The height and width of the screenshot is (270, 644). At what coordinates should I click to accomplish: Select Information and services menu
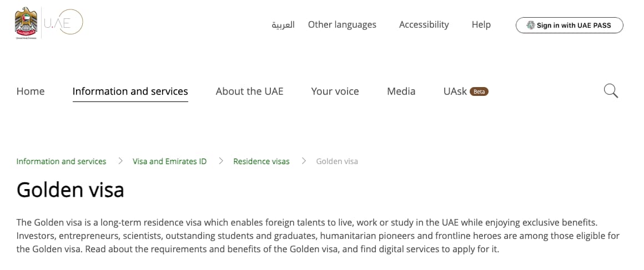pyautogui.click(x=130, y=91)
